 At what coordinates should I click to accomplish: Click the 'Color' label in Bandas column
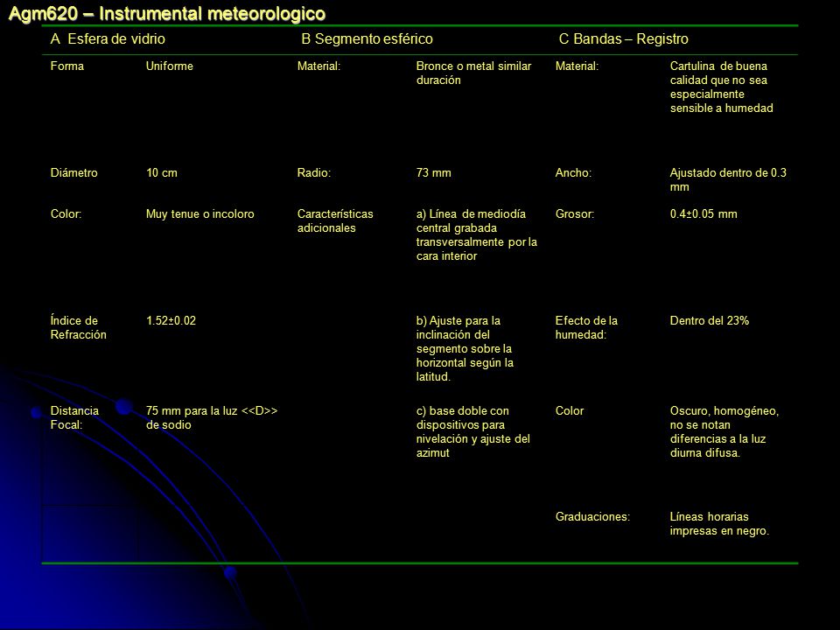570,410
